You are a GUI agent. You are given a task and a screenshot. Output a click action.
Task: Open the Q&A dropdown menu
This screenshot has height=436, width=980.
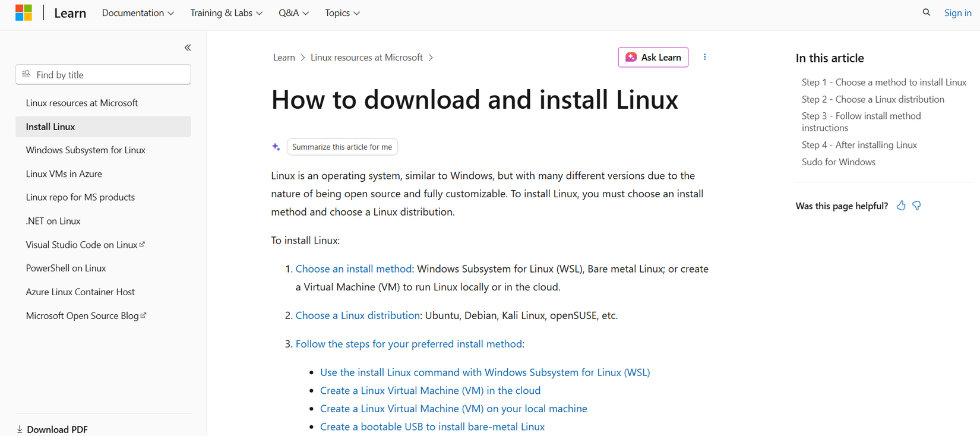[x=293, y=12]
